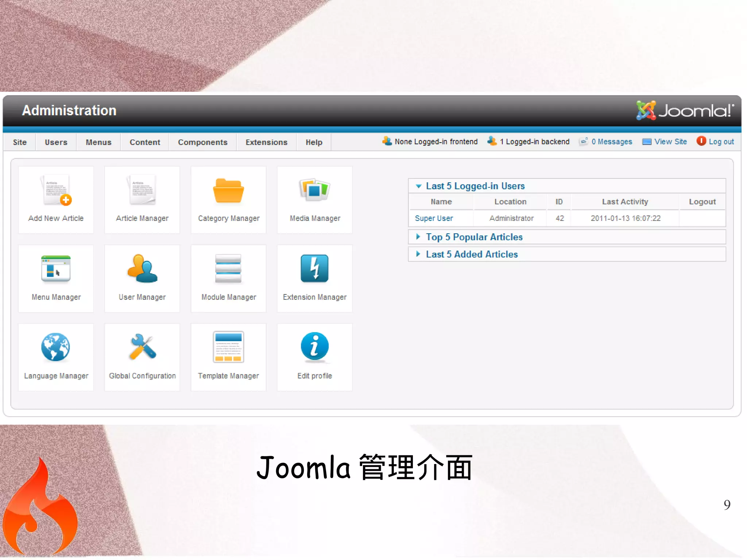Screen dimensions: 747x560
Task: Click the Edit profile label
Action: tap(314, 376)
